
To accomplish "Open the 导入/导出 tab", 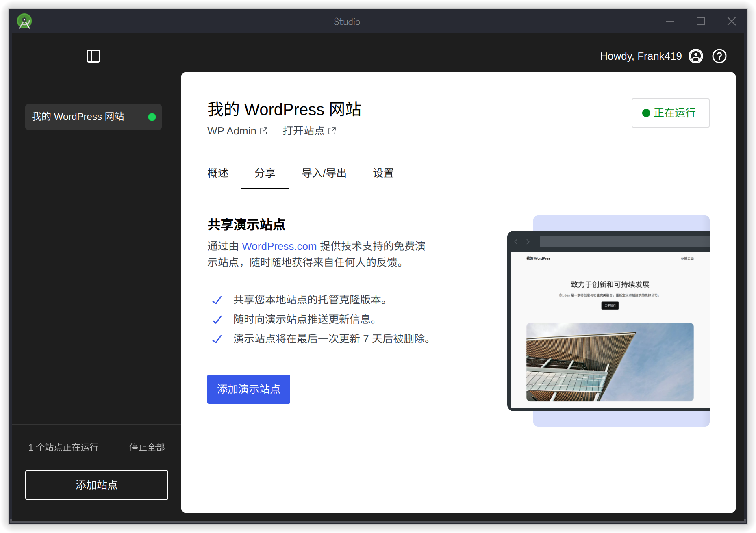I will click(x=324, y=173).
